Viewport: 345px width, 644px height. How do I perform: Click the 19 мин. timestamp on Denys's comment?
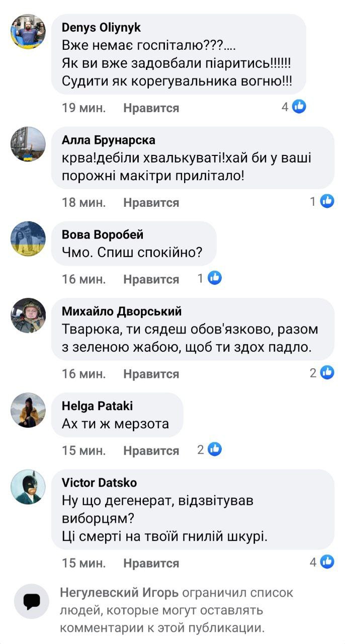[83, 108]
